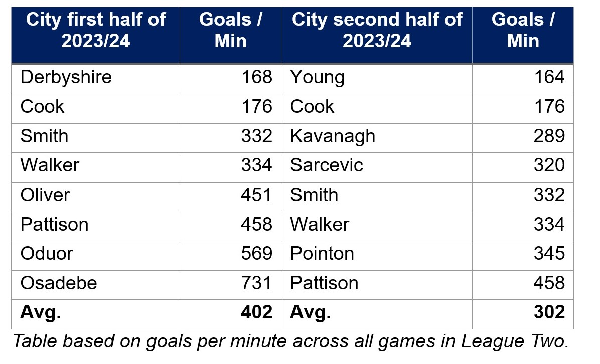Select the Oliver cell
This screenshot has height=364, width=600.
(x=45, y=195)
